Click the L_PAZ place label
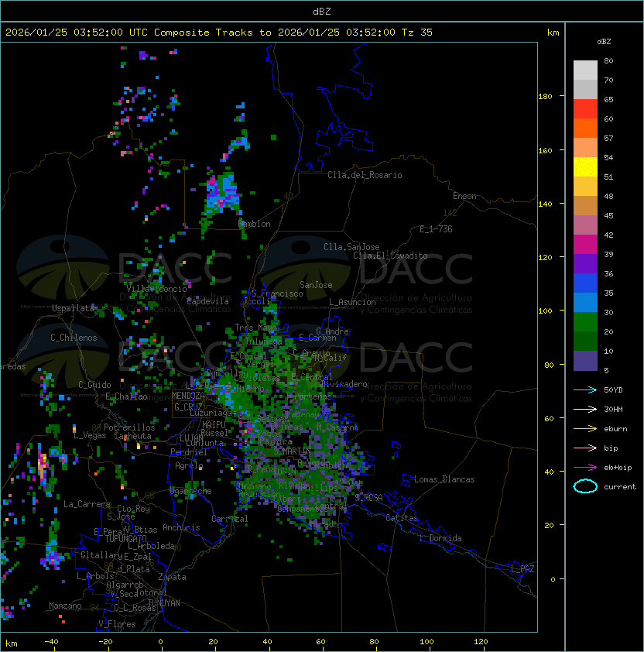 522,569
